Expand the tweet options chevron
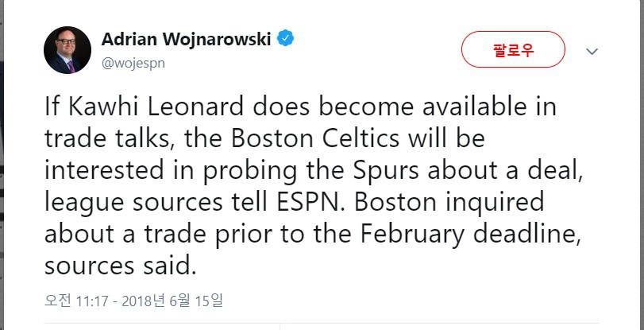The width and height of the screenshot is (644, 330). [x=592, y=52]
